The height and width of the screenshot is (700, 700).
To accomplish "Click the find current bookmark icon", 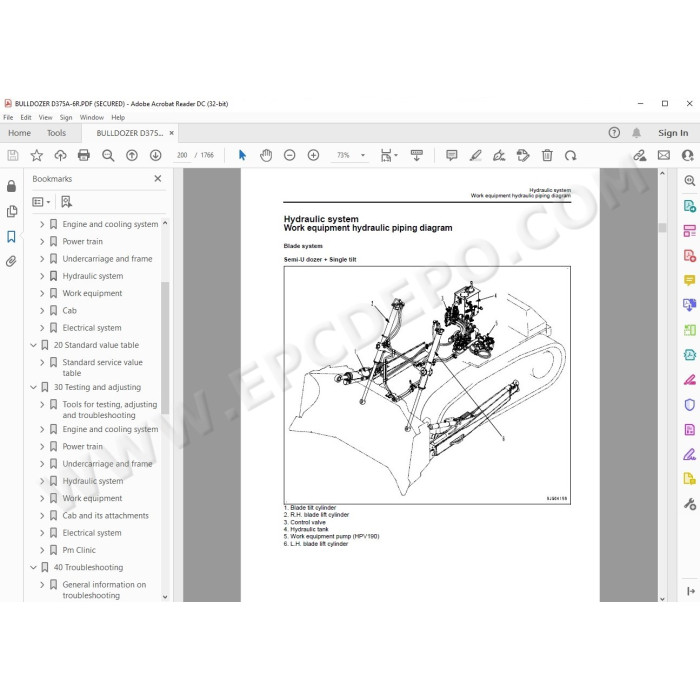I will tap(67, 202).
